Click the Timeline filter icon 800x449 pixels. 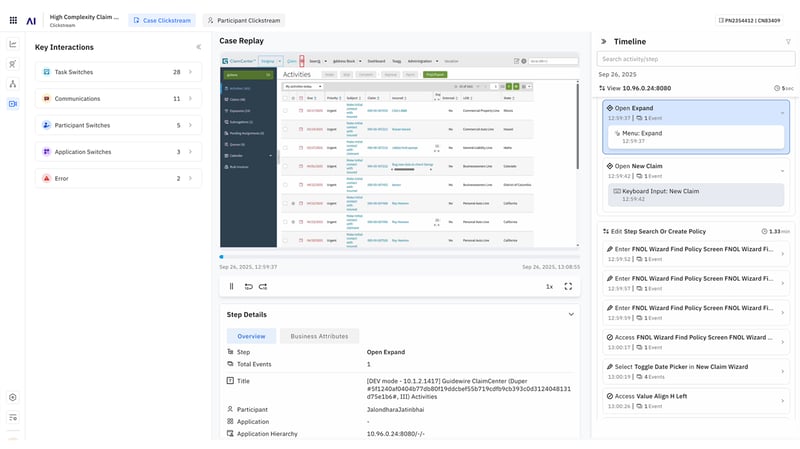pyautogui.click(x=788, y=41)
